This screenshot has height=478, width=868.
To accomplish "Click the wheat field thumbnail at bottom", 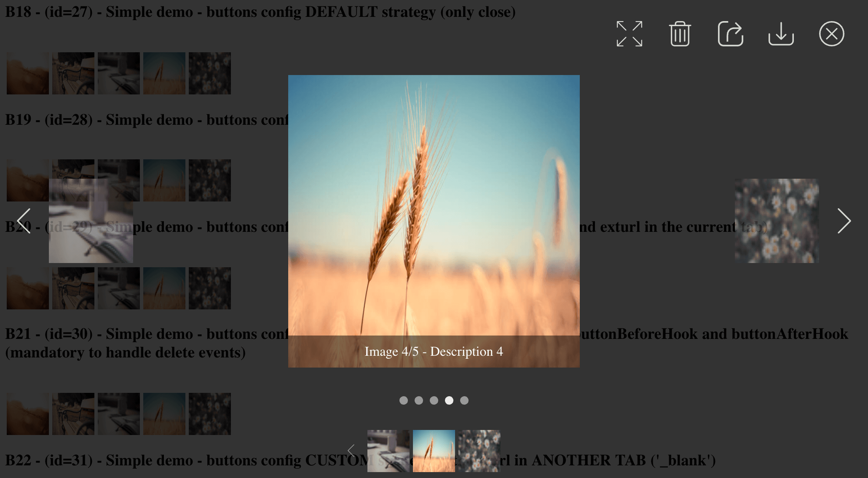I will 434,451.
